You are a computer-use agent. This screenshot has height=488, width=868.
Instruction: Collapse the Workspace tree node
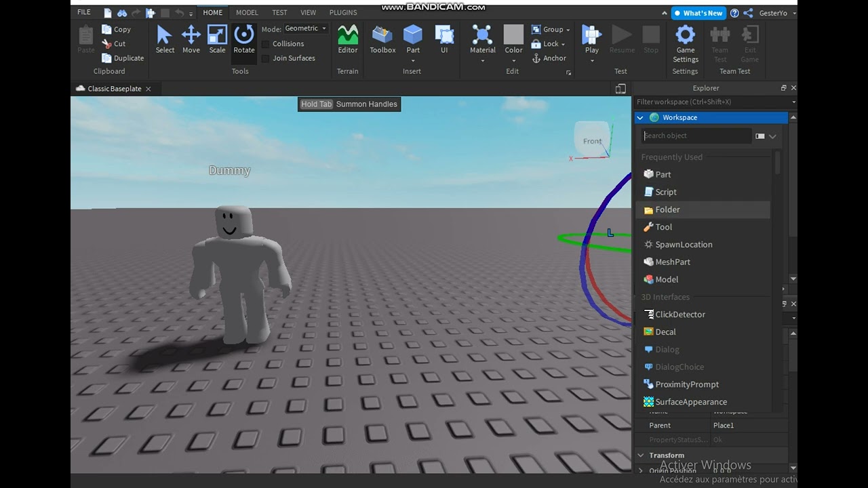pos(640,118)
